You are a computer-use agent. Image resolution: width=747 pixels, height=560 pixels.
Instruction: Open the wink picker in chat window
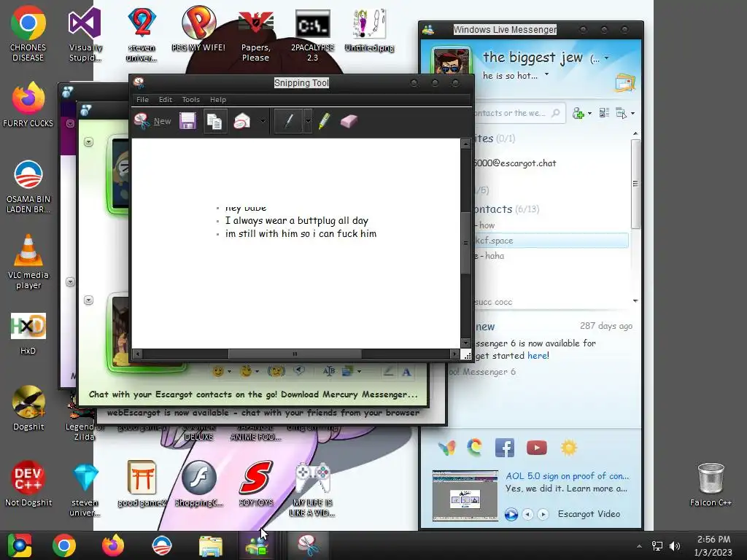tap(246, 371)
